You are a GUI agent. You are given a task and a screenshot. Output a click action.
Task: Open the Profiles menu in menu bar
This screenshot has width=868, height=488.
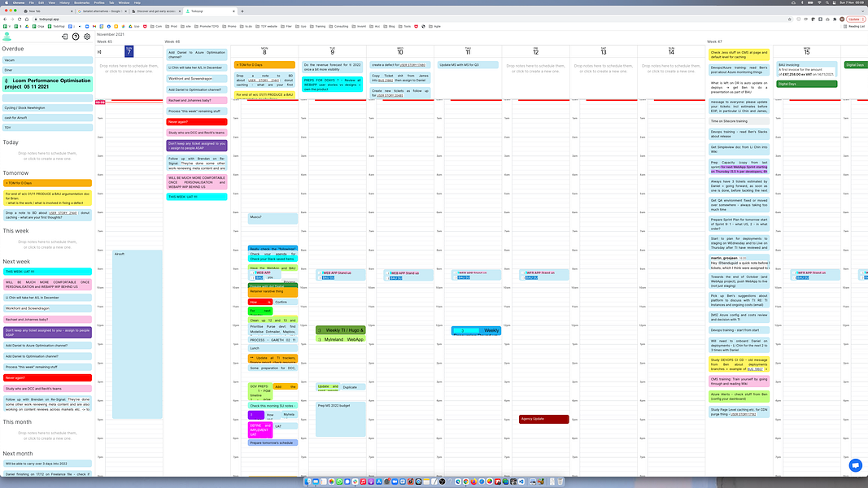pyautogui.click(x=99, y=2)
